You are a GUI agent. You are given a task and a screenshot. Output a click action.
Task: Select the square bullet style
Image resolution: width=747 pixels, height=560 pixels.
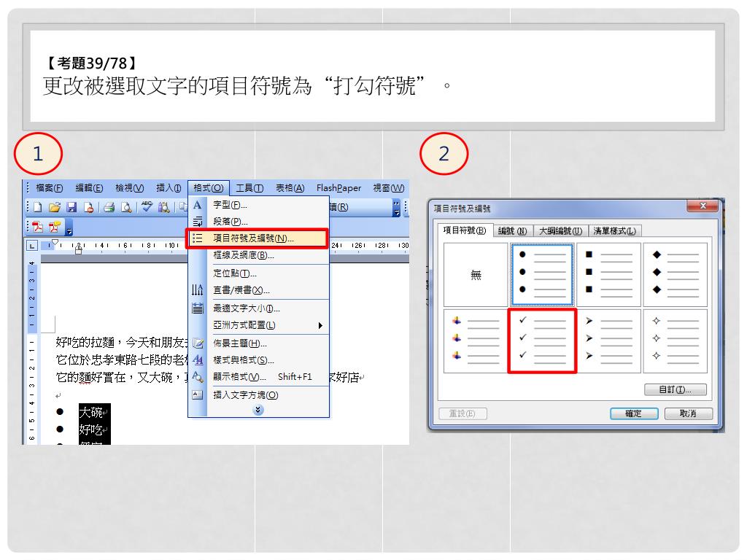tap(608, 275)
